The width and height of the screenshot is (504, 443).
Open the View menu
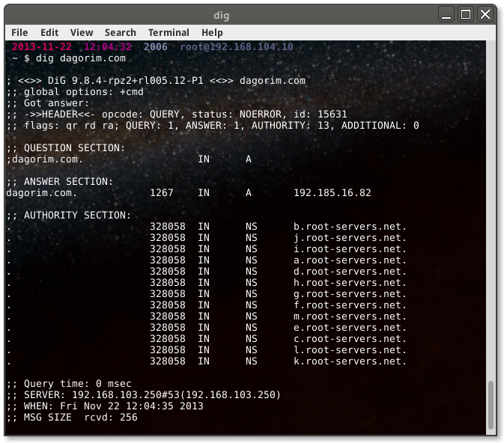82,32
